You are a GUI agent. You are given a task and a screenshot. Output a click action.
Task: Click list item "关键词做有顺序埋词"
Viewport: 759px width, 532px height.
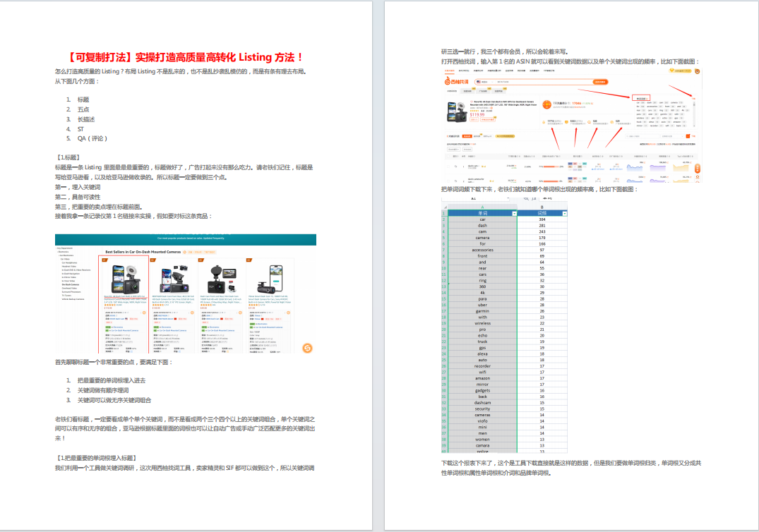point(103,390)
